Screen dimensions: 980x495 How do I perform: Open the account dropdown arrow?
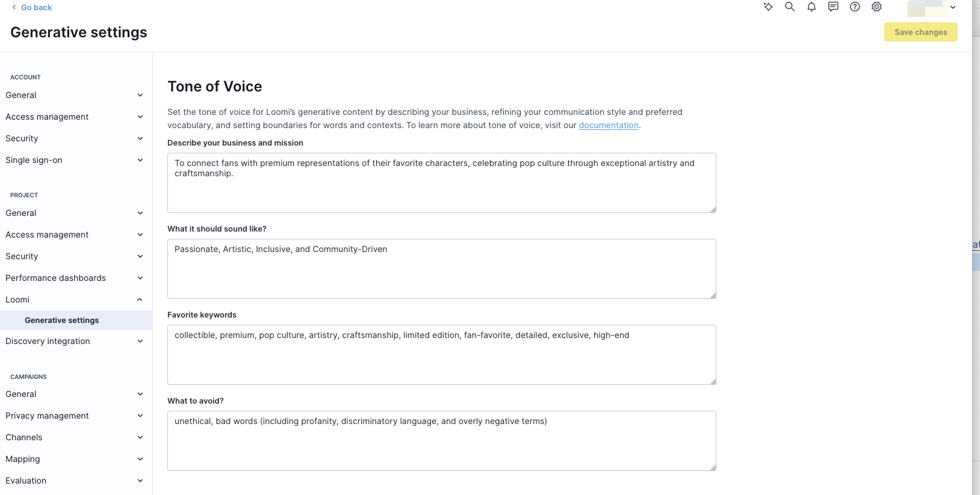[x=953, y=7]
